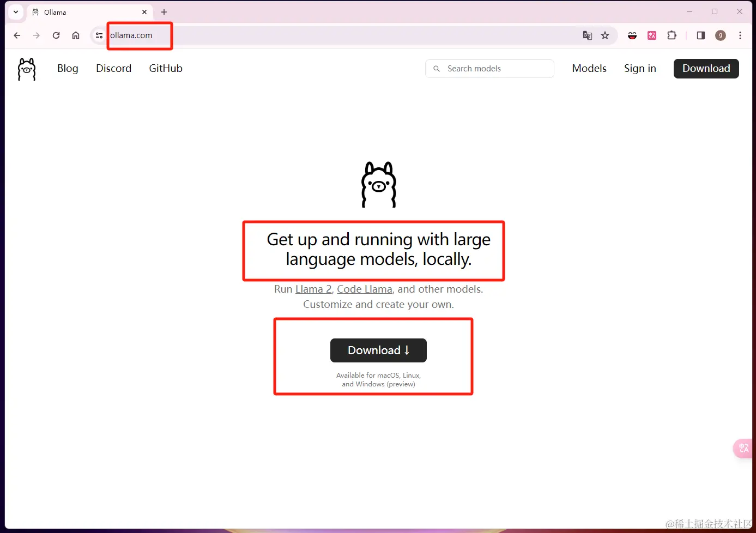The width and height of the screenshot is (756, 533).
Task: Click the headline 'Get up and running with large language models, locally.'
Action: click(x=379, y=249)
